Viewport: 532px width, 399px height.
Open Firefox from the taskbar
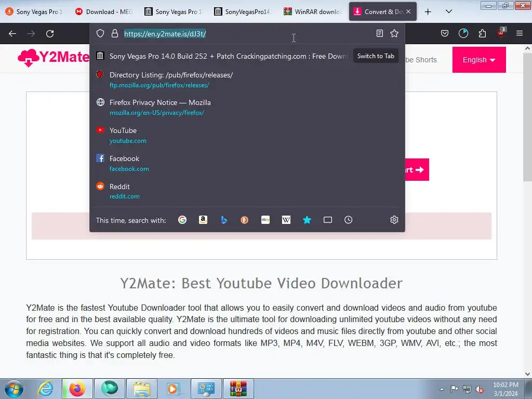click(77, 389)
